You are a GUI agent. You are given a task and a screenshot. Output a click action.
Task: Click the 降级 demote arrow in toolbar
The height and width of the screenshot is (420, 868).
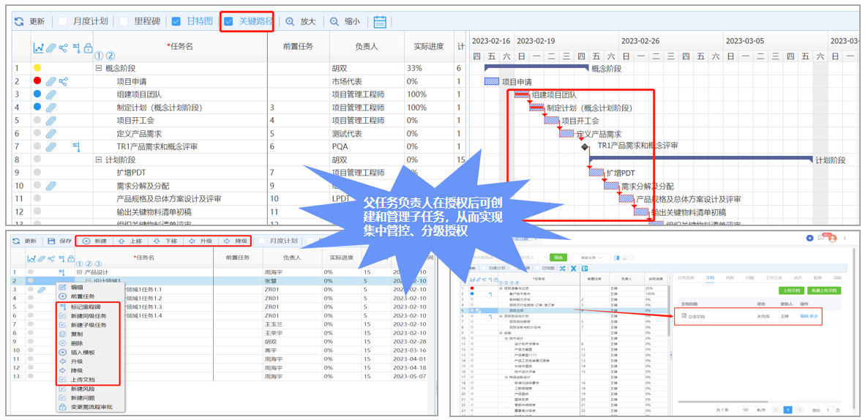[228, 240]
